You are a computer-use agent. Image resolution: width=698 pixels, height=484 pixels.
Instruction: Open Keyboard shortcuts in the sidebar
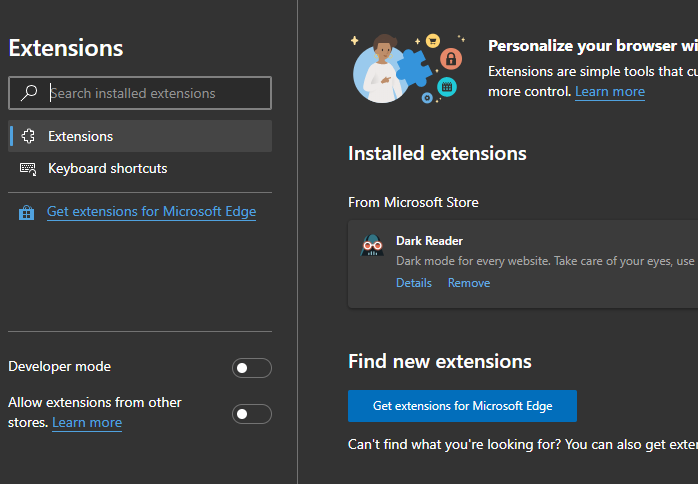pyautogui.click(x=140, y=169)
